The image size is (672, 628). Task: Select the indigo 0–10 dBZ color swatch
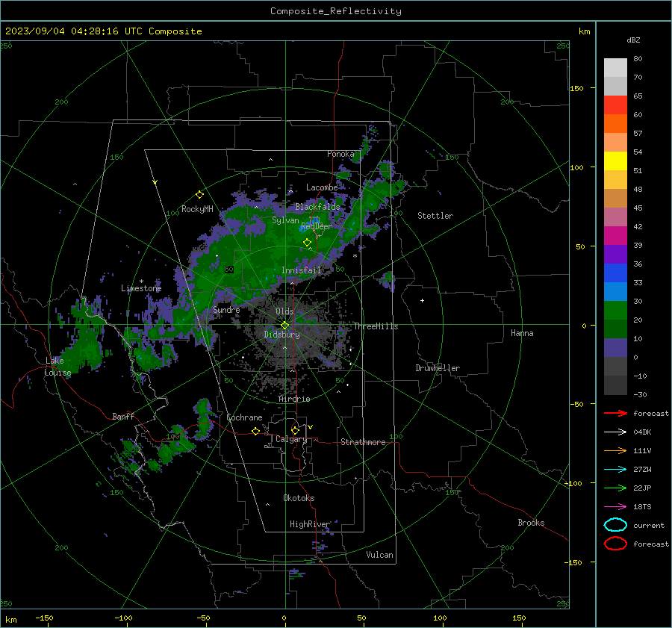[615, 348]
